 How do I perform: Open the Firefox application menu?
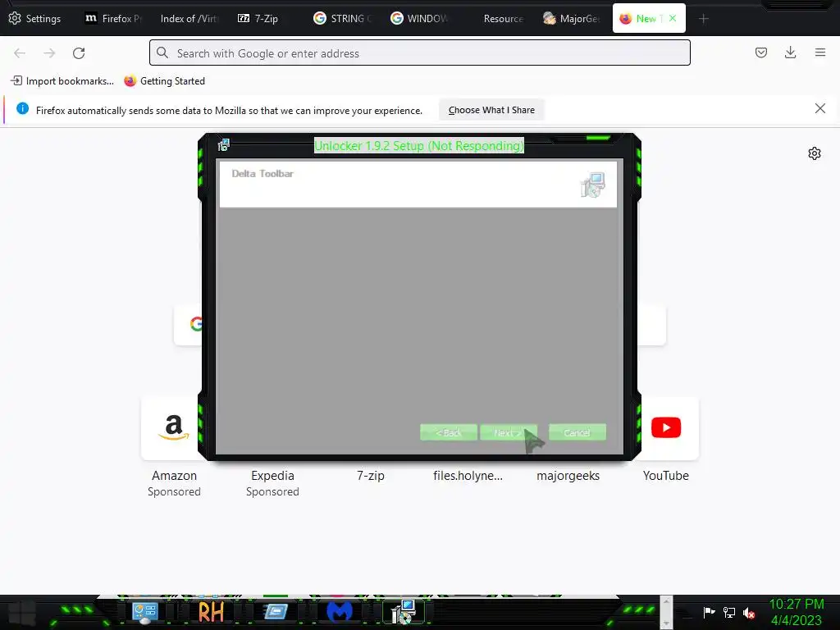coord(820,52)
